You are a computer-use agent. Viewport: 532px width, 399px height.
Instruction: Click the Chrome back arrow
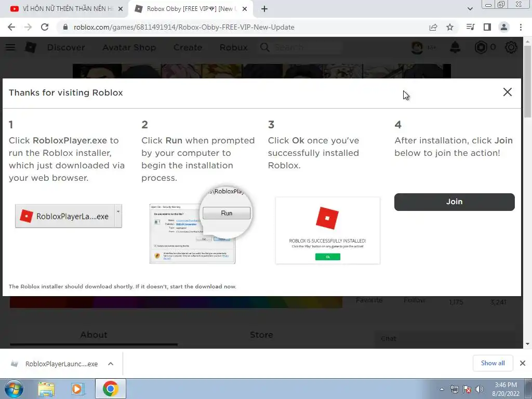click(x=11, y=27)
